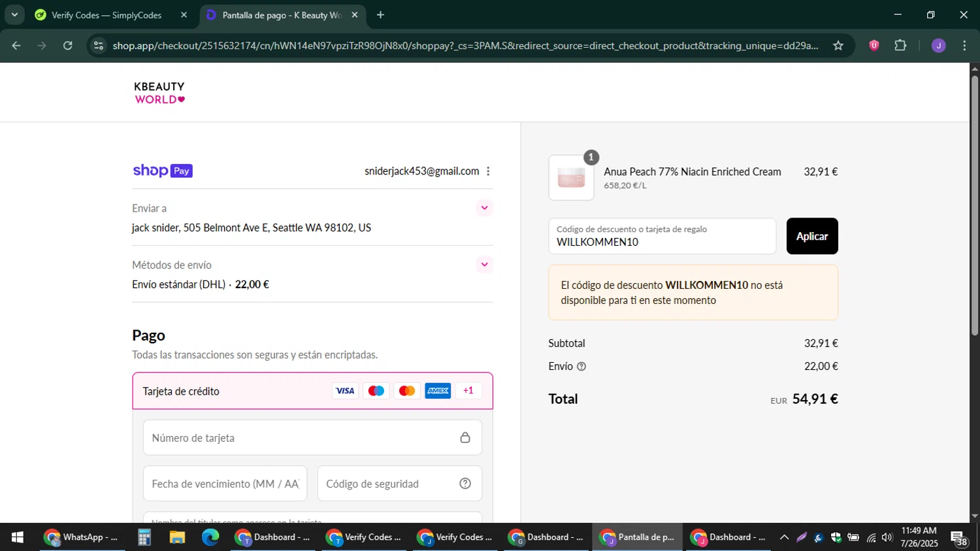Viewport: 980px width, 551px height.
Task: Click the Maestro card icon
Action: coord(376,391)
